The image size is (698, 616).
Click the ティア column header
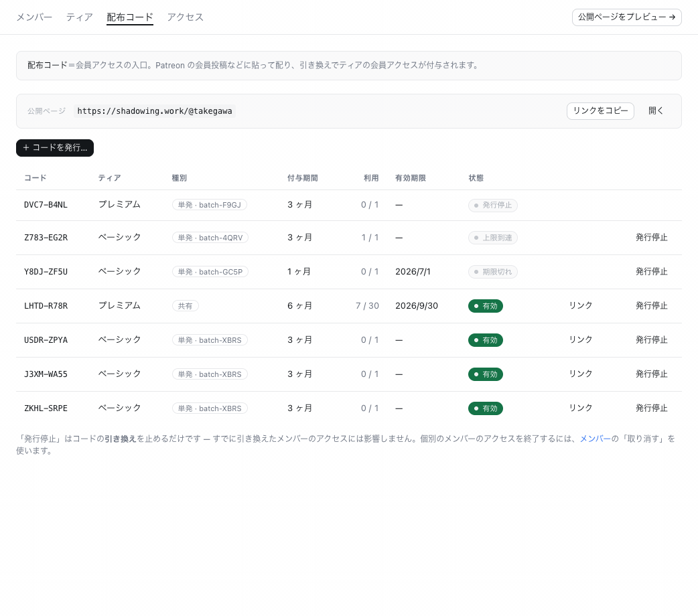coord(109,178)
